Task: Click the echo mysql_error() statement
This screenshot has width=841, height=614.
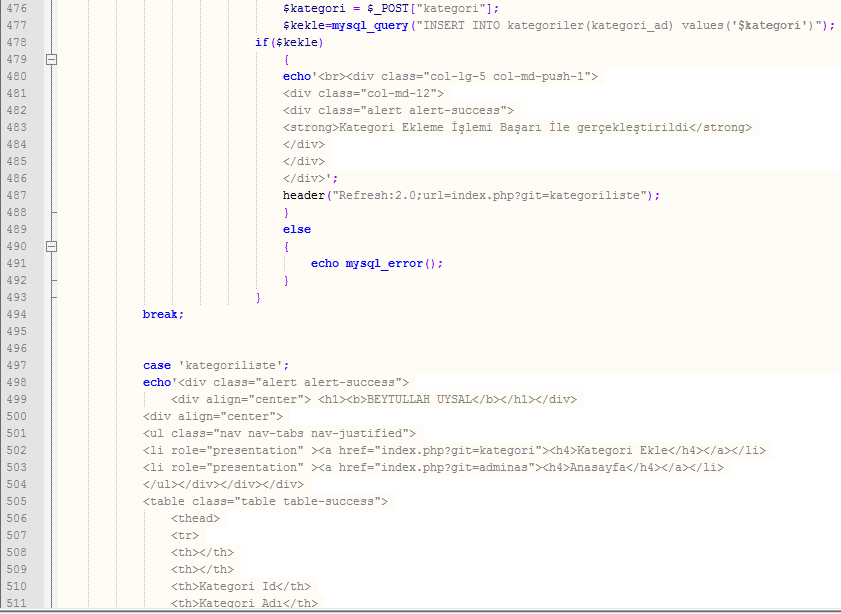Action: 377,264
